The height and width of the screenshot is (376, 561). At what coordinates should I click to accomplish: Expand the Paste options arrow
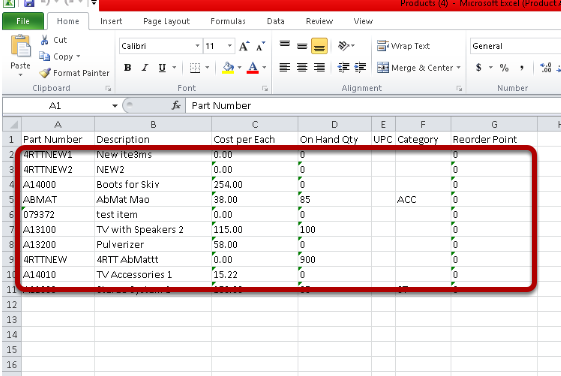click(20, 75)
